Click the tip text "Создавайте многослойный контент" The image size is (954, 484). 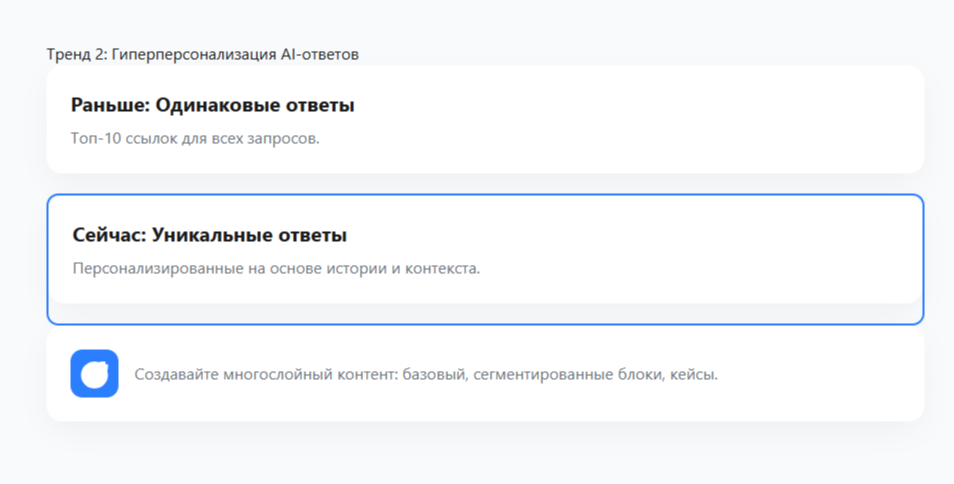click(x=266, y=374)
